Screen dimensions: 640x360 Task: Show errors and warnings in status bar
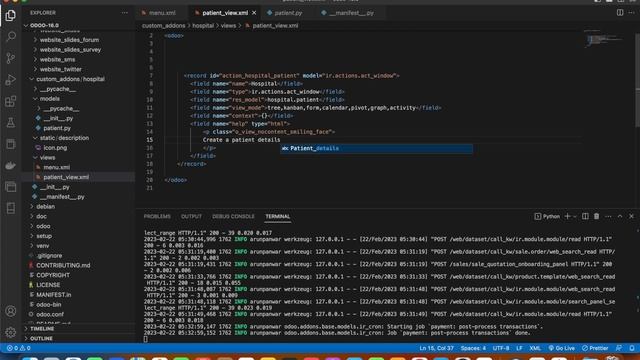click(x=18, y=348)
